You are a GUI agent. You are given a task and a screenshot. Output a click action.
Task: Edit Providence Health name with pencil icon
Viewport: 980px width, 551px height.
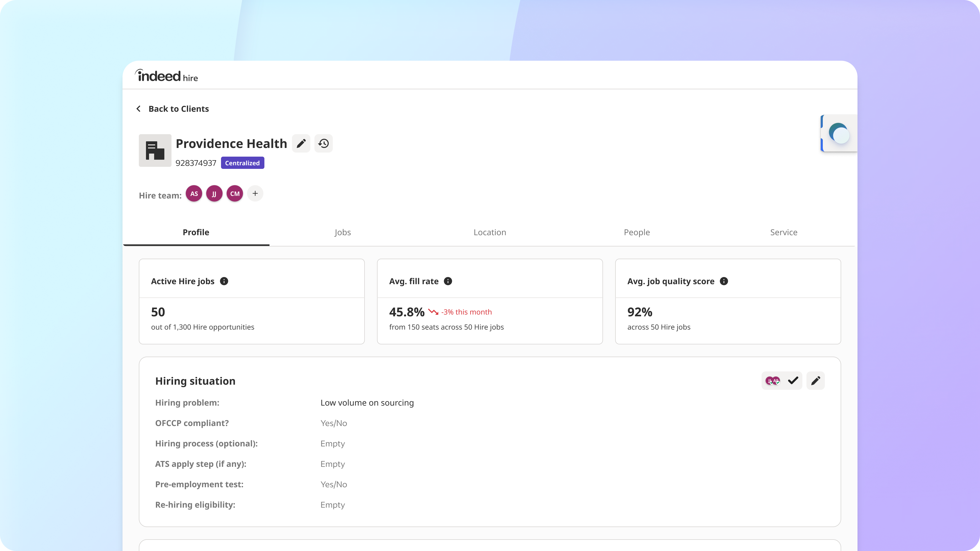click(x=301, y=143)
